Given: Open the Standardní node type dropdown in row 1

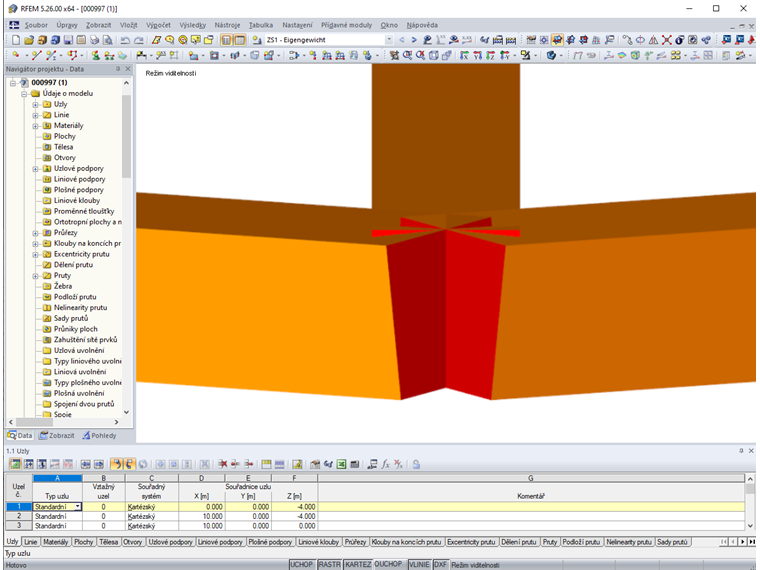Looking at the screenshot, I should point(78,507).
